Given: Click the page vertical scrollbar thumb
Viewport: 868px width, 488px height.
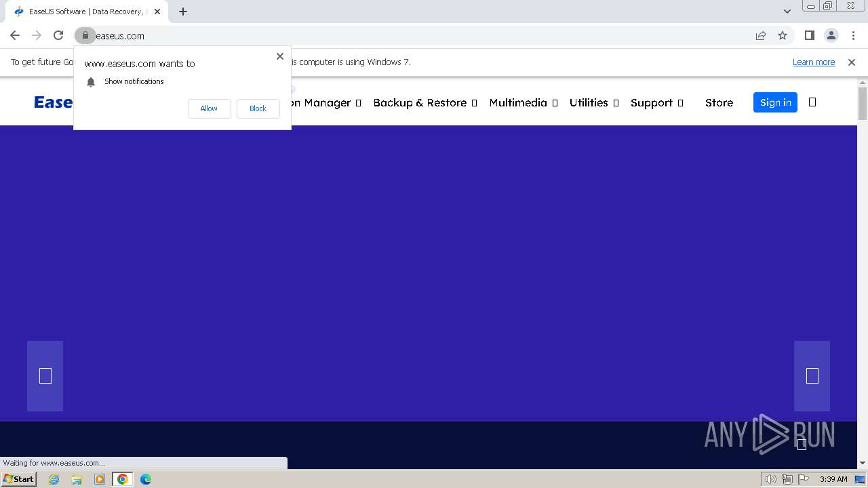Looking at the screenshot, I should [x=863, y=104].
